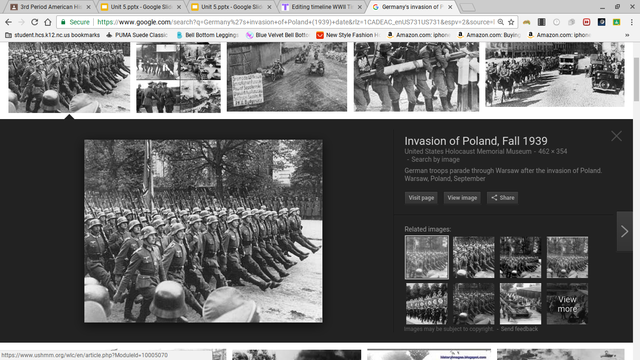
Task: Open Invasion of Poland, Fall 1939 title link
Action: 476,141
